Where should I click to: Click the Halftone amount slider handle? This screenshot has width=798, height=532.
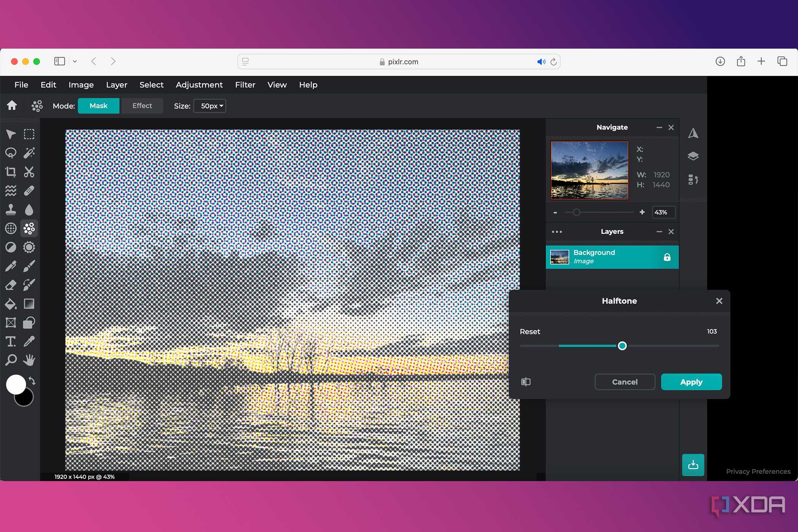(622, 346)
